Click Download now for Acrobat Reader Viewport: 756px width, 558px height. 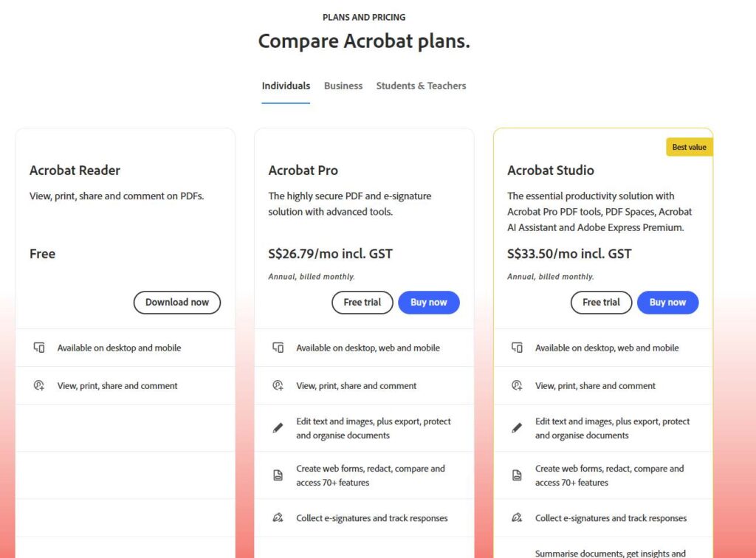(x=176, y=303)
